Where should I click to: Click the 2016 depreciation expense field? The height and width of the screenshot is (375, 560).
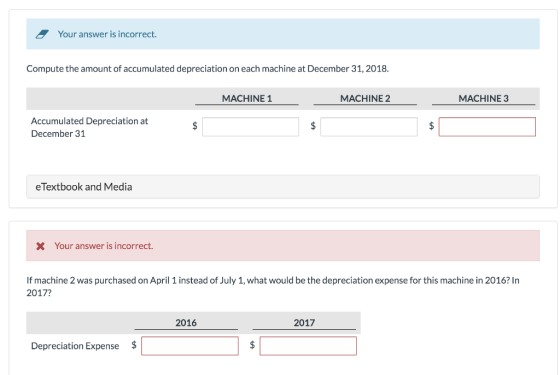tap(190, 346)
